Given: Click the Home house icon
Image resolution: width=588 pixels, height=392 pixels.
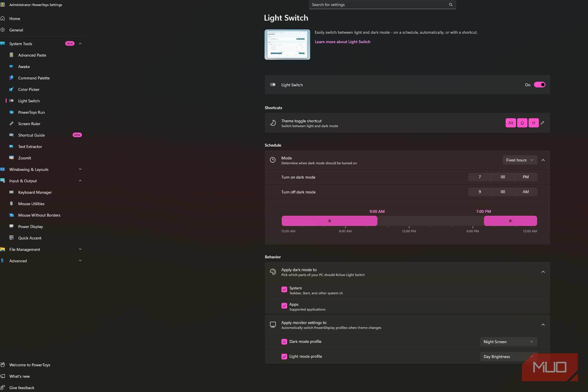Looking at the screenshot, I should point(3,18).
